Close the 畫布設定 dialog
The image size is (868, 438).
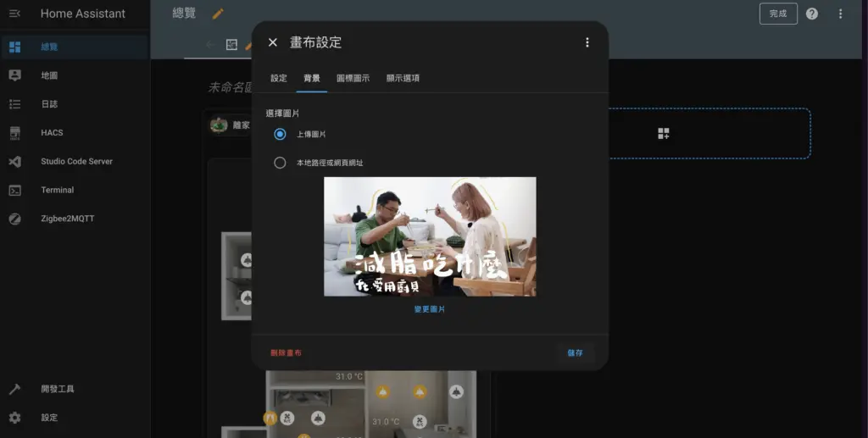click(272, 42)
